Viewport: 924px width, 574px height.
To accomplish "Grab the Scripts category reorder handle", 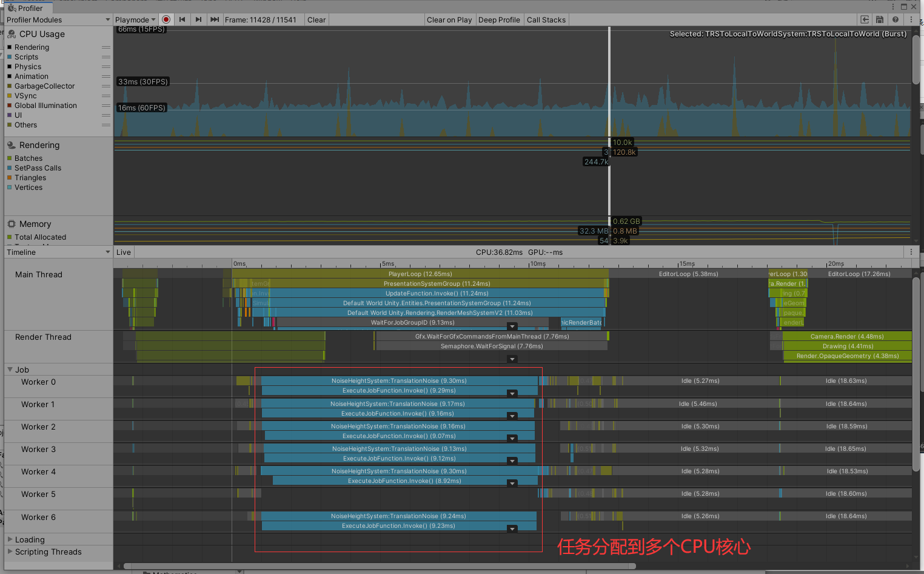I will point(106,57).
